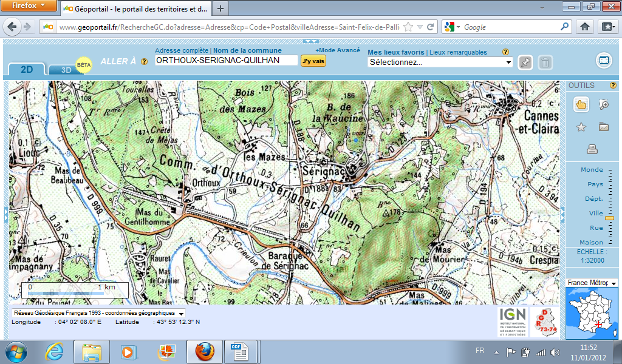Image resolution: width=622 pixels, height=364 pixels.
Task: Click the zoom scale slider handle
Action: (x=610, y=218)
